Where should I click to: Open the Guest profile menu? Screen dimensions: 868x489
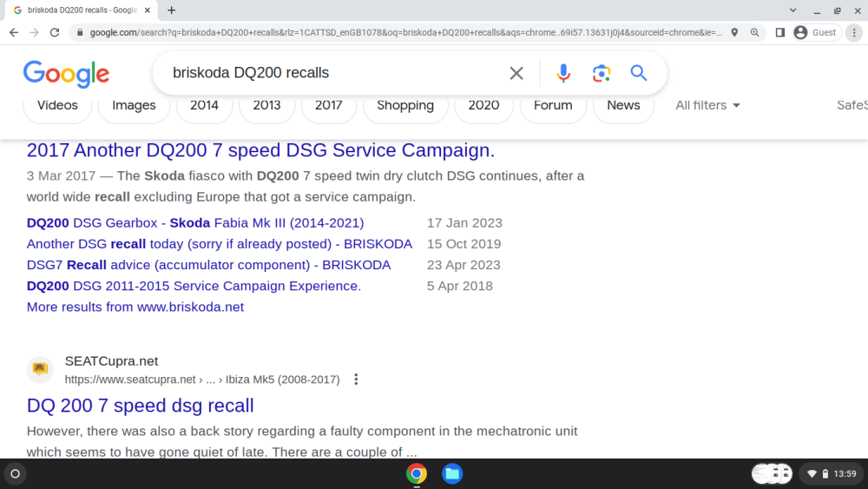[817, 33]
